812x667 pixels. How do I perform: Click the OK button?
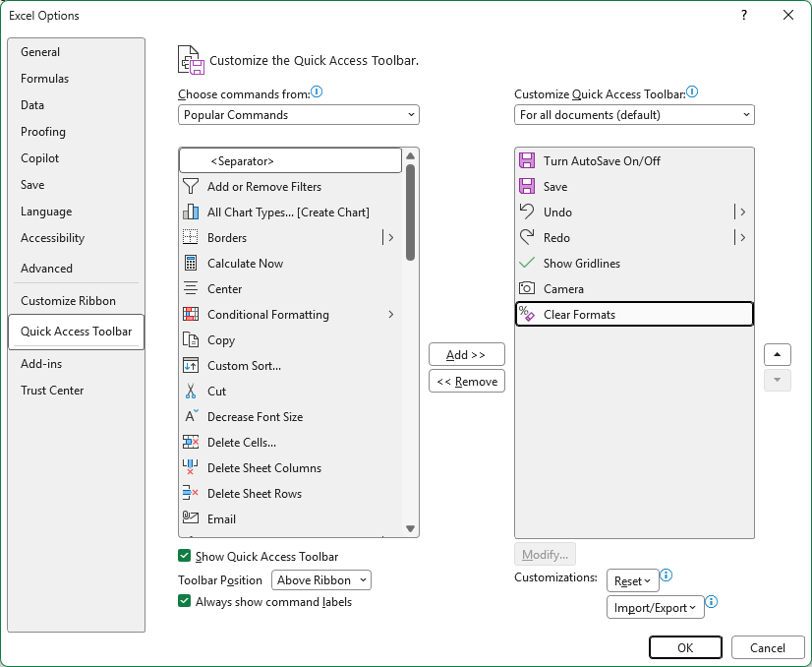click(685, 647)
